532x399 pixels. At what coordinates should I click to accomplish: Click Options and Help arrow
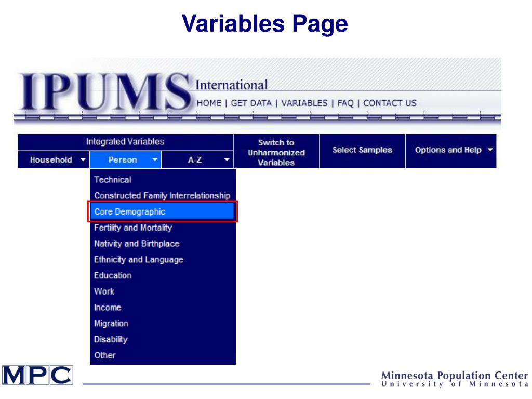(490, 150)
